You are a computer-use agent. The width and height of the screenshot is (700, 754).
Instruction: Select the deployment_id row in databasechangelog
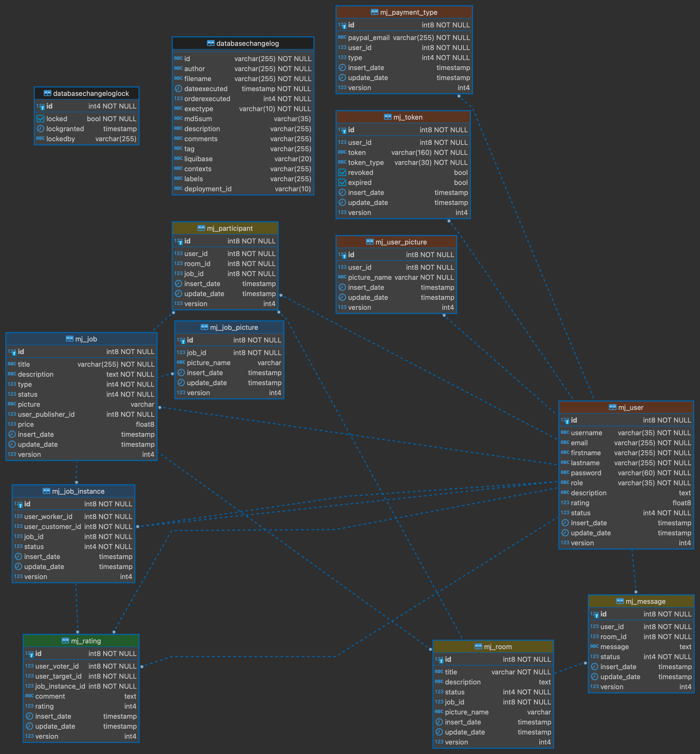[x=243, y=189]
